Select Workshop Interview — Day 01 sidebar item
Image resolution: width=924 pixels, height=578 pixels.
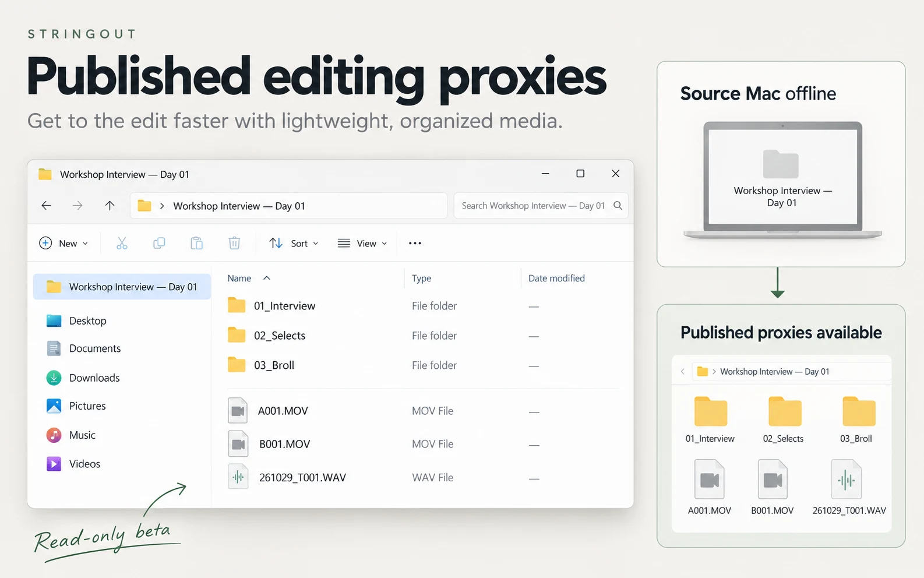pos(122,287)
